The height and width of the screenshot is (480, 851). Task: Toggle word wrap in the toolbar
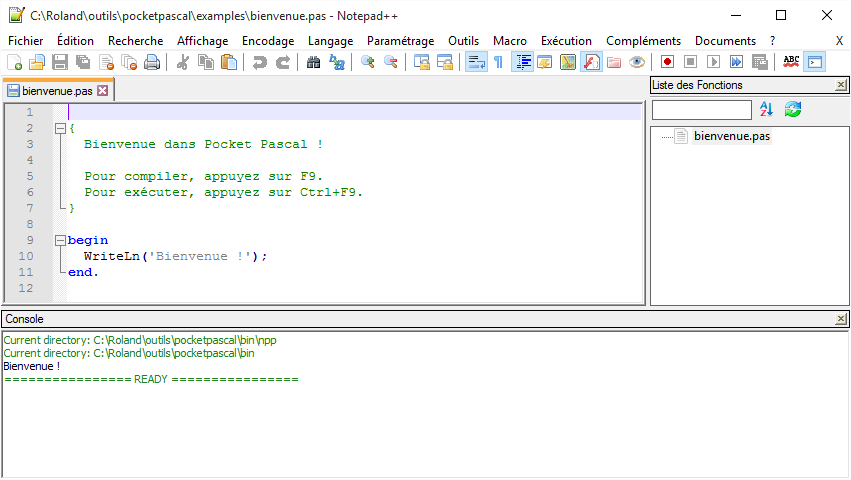pyautogui.click(x=476, y=62)
